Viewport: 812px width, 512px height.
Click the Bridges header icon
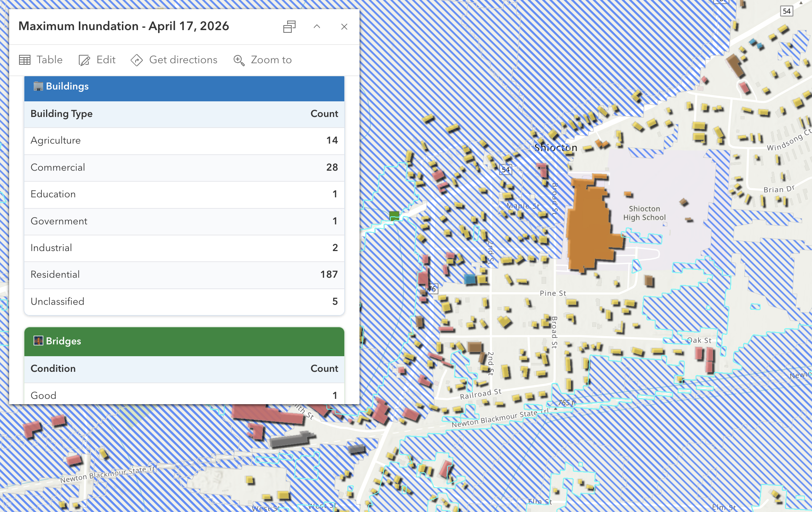[x=38, y=341]
